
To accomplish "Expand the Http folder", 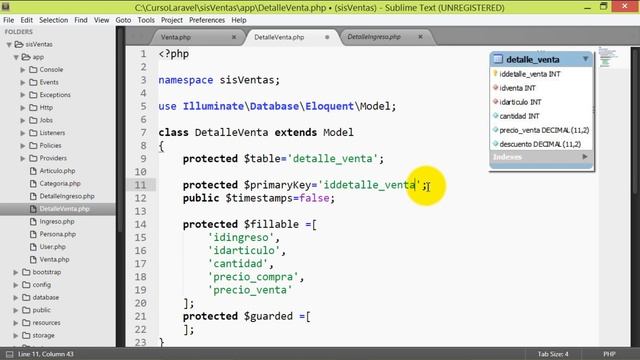I will pos(23,108).
